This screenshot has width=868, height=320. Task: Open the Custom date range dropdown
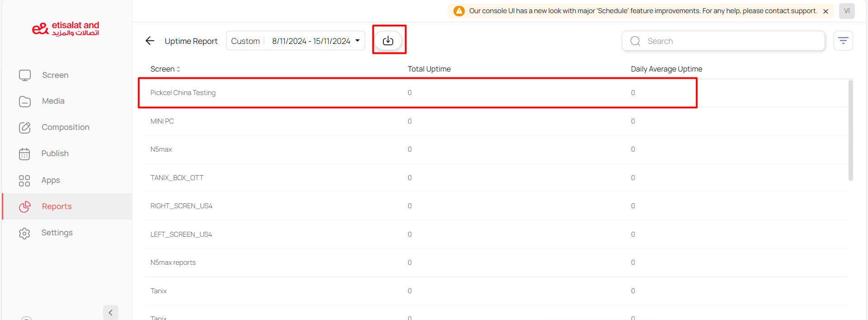tap(296, 41)
